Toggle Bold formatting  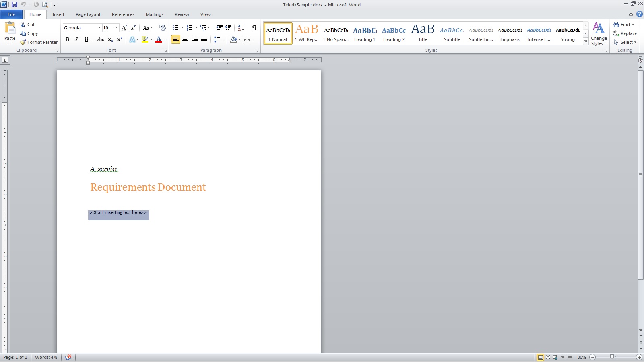coord(67,39)
